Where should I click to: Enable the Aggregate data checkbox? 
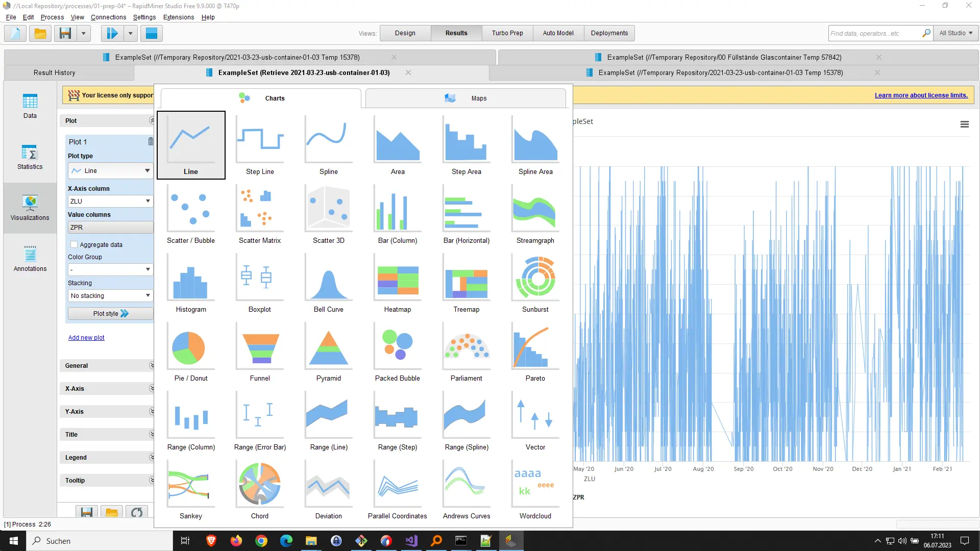click(74, 244)
